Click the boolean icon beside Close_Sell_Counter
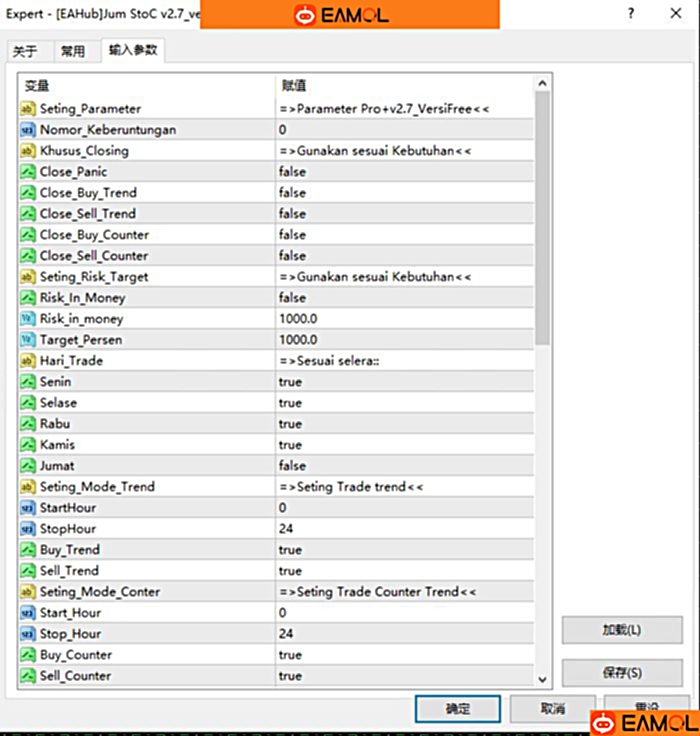Image resolution: width=700 pixels, height=736 pixels. pos(28,256)
